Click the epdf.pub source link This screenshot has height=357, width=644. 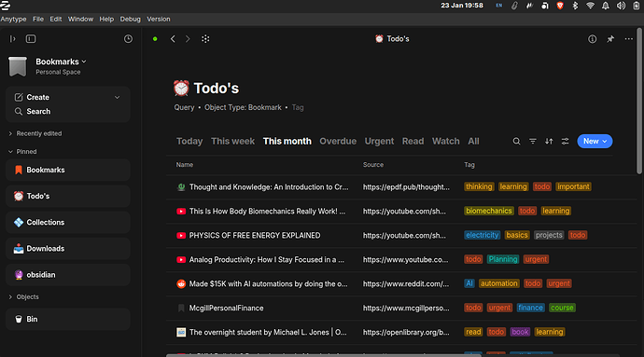tap(406, 187)
